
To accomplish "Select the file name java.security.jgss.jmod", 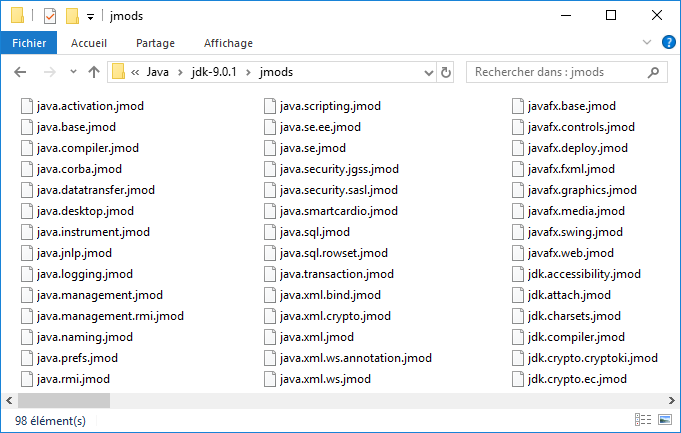I will 339,169.
